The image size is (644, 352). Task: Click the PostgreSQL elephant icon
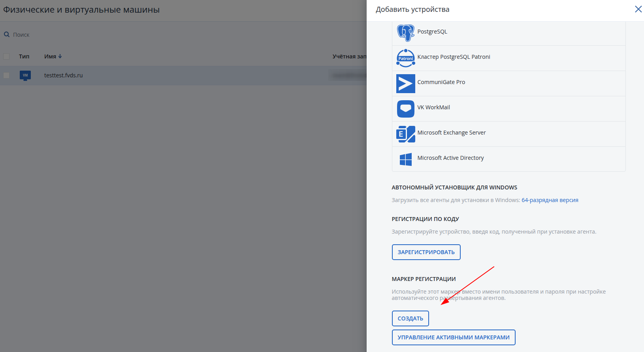(x=405, y=33)
